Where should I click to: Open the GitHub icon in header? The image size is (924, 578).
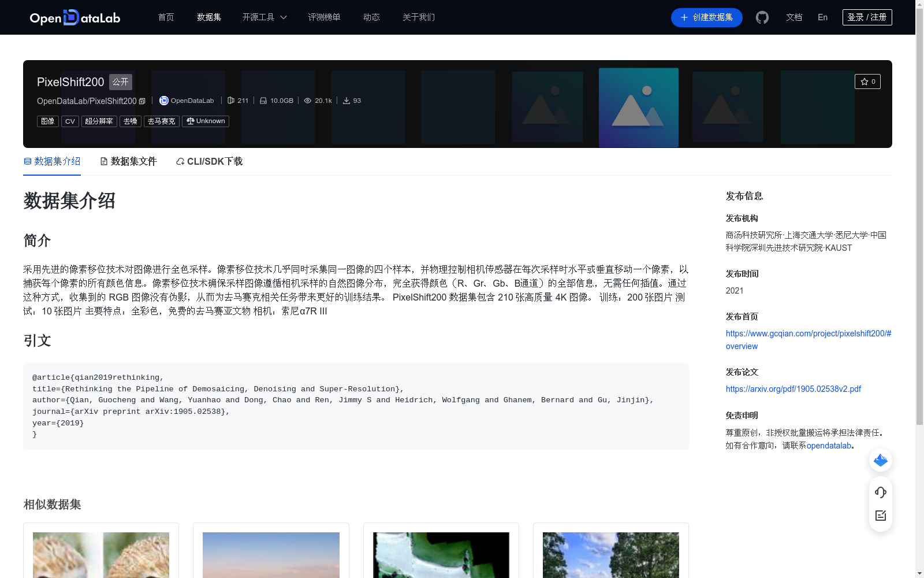coord(762,17)
